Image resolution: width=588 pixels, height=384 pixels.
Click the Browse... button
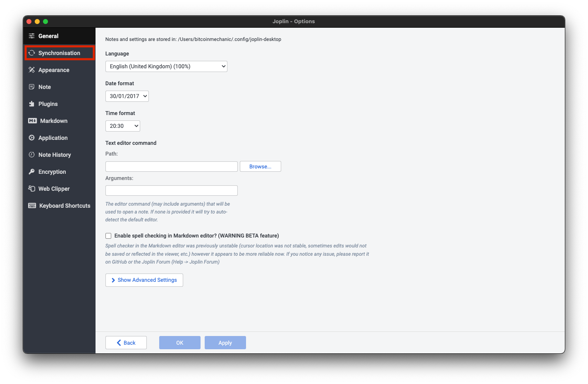(260, 166)
